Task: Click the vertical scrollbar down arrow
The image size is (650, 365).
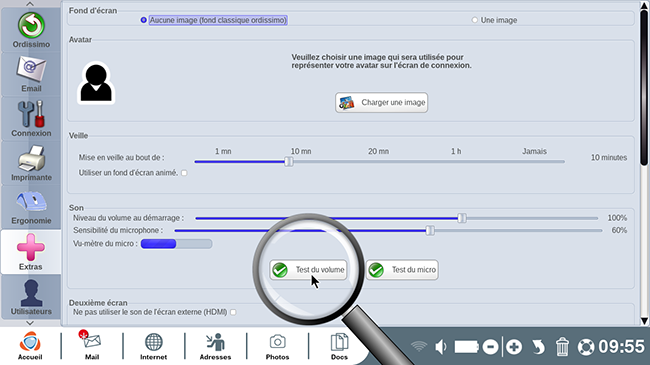Action: click(x=644, y=321)
